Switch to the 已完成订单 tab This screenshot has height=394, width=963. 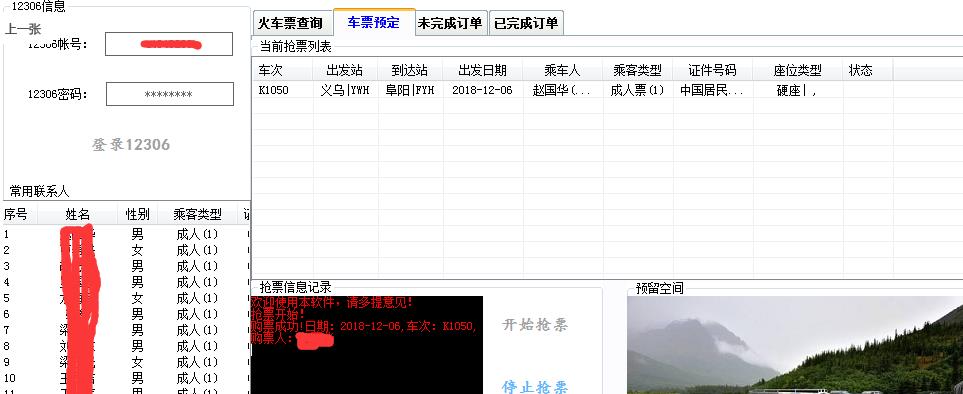526,23
